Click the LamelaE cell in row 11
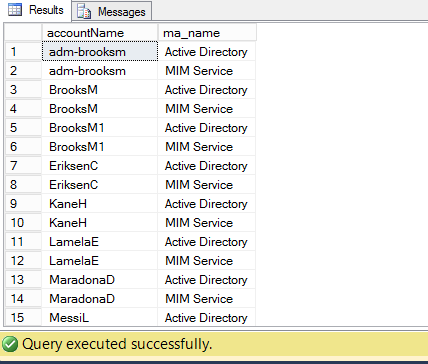The image size is (428, 364). coord(100,242)
